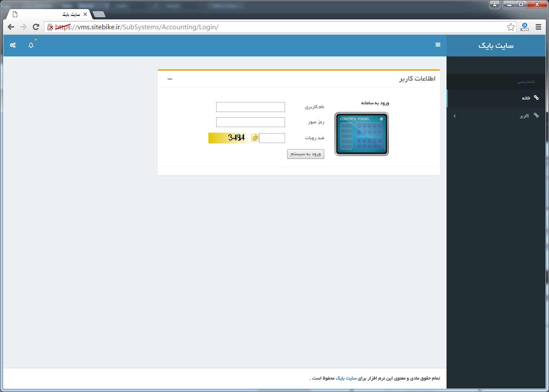Click the دسترسی sidebar section label

pos(526,81)
